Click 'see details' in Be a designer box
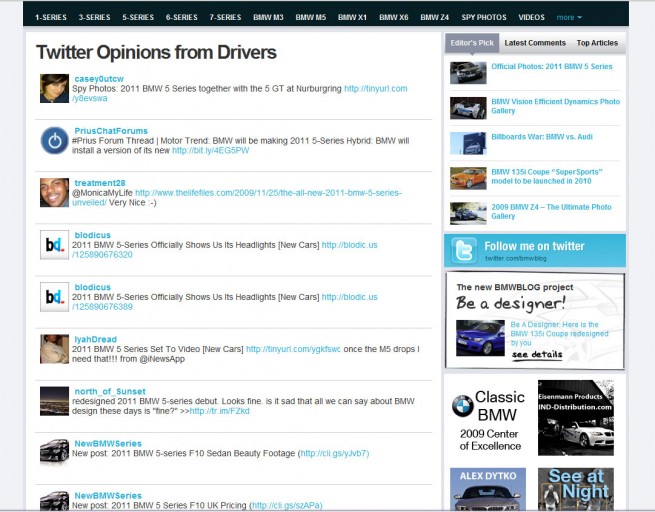The width and height of the screenshot is (655, 512). (537, 354)
